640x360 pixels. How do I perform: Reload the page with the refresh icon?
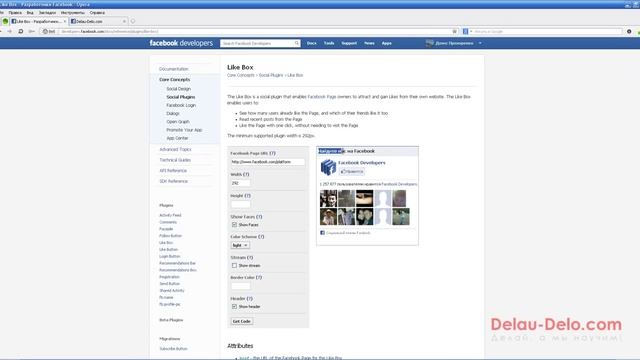point(20,31)
